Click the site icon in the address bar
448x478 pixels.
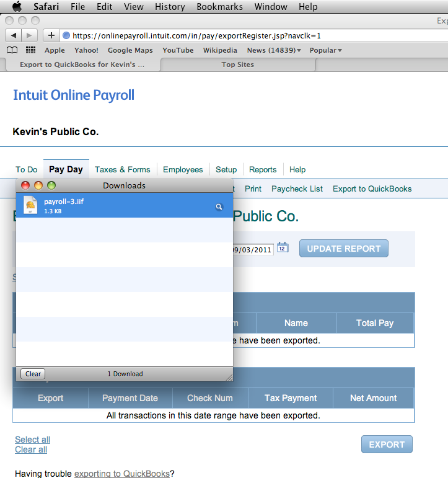(x=66, y=36)
